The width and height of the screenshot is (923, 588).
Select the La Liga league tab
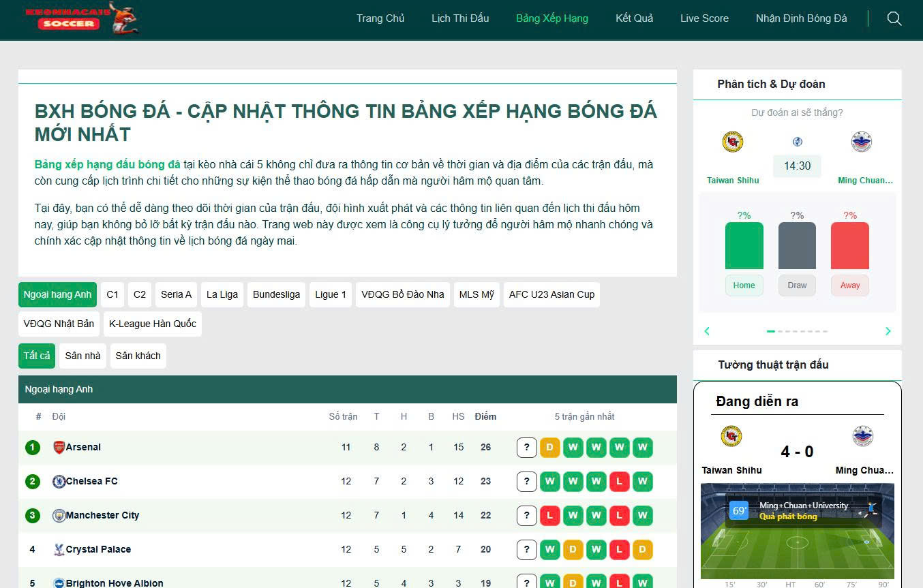point(222,294)
